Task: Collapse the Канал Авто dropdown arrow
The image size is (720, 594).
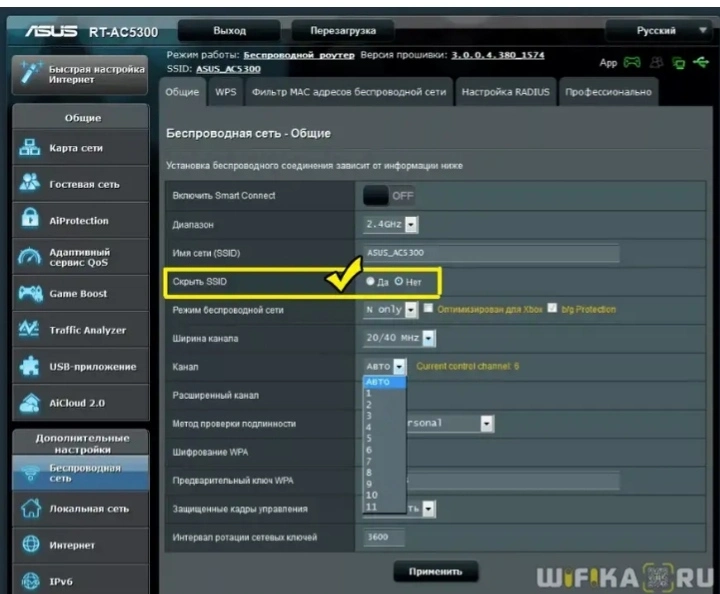Action: point(400,366)
